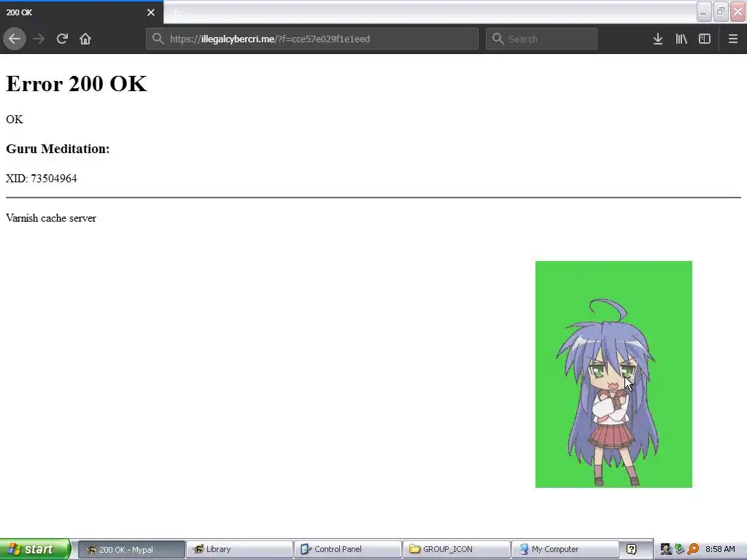Click the 8:58 AM clock

pos(720,549)
